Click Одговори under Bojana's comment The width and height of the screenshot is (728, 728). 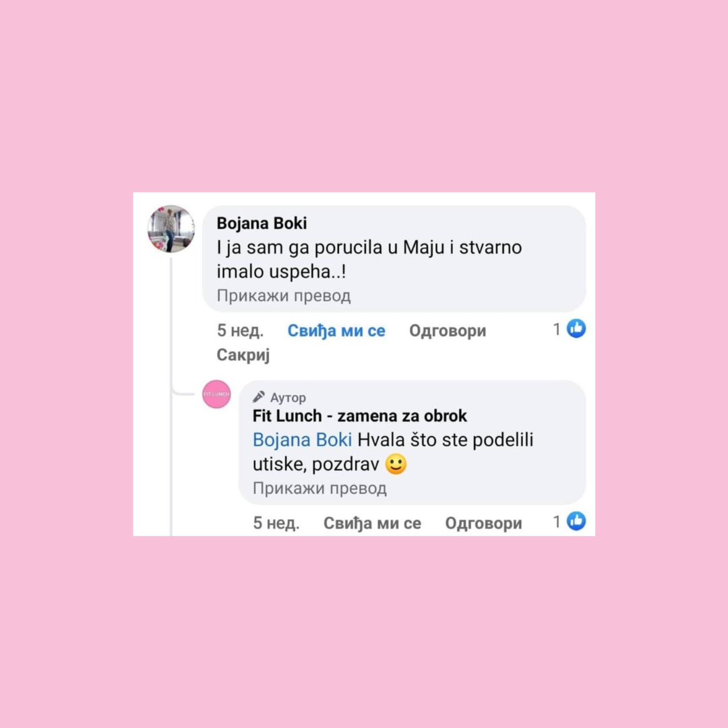pyautogui.click(x=448, y=330)
